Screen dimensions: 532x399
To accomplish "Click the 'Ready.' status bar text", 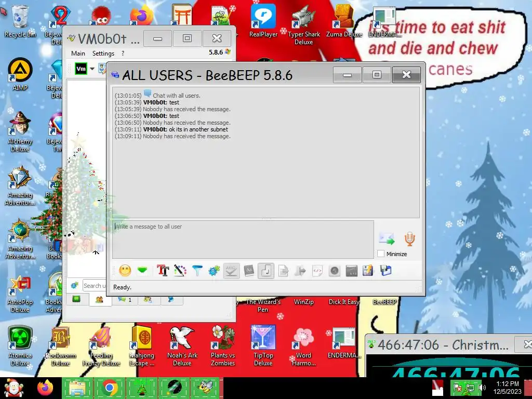I will (122, 287).
